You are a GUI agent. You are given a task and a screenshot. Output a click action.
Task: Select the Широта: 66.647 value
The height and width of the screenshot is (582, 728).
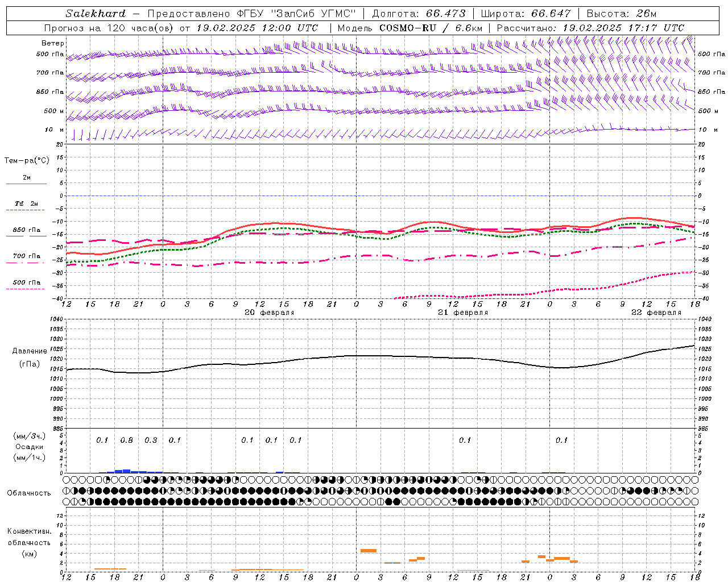click(526, 14)
